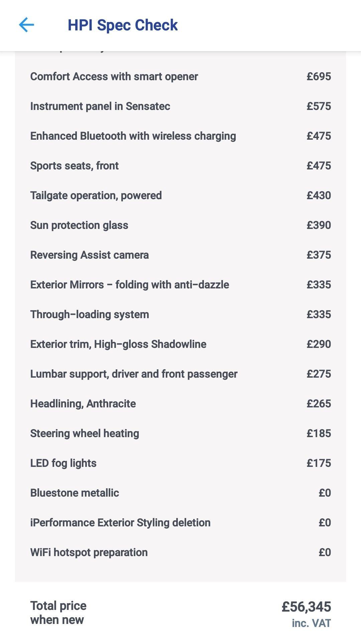Tap the Sports seats, front entry
The height and width of the screenshot is (644, 361).
click(180, 166)
